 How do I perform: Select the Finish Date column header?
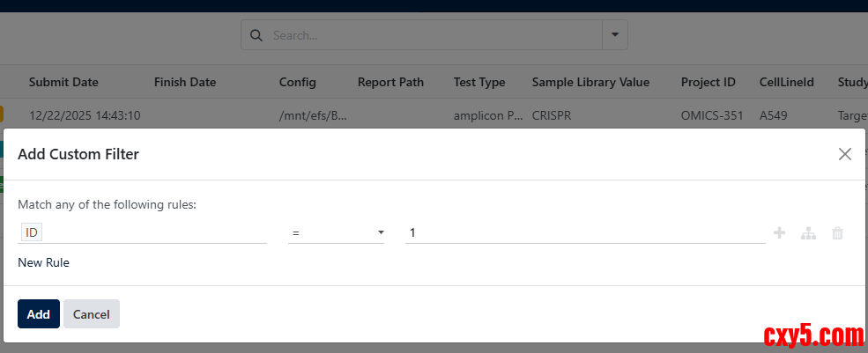point(185,83)
